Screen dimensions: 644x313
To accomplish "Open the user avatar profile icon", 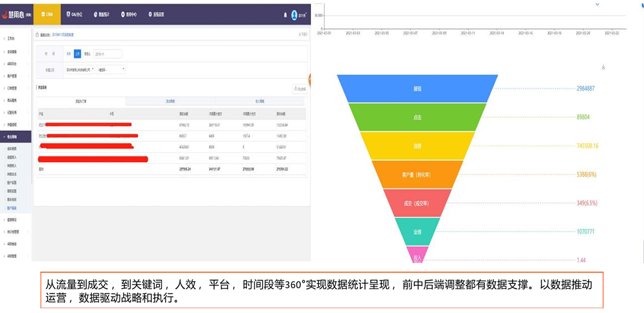I will pos(294,14).
